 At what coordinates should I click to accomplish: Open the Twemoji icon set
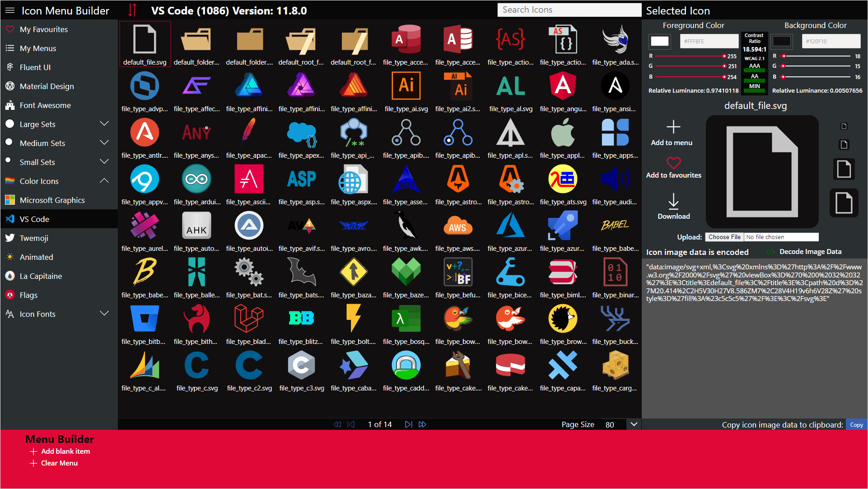click(34, 238)
